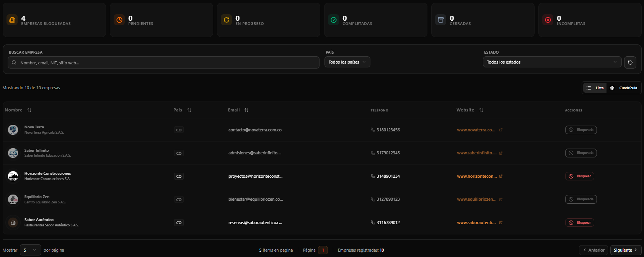
Task: Click the Bloqueada button for Saber Infinito
Action: click(x=581, y=153)
